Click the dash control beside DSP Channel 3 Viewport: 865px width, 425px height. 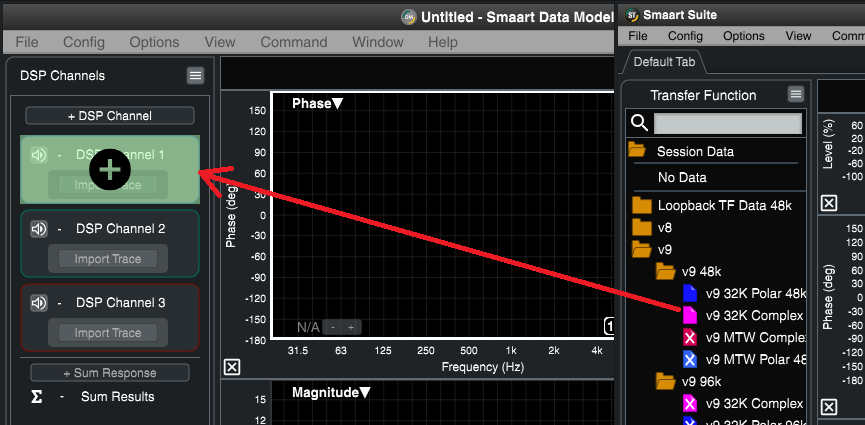coord(60,302)
